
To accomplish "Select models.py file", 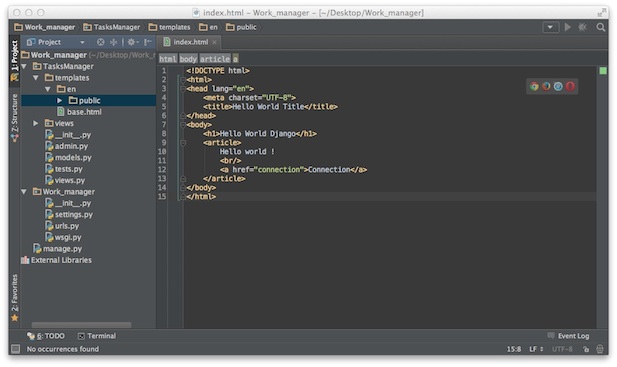I will pyautogui.click(x=68, y=158).
